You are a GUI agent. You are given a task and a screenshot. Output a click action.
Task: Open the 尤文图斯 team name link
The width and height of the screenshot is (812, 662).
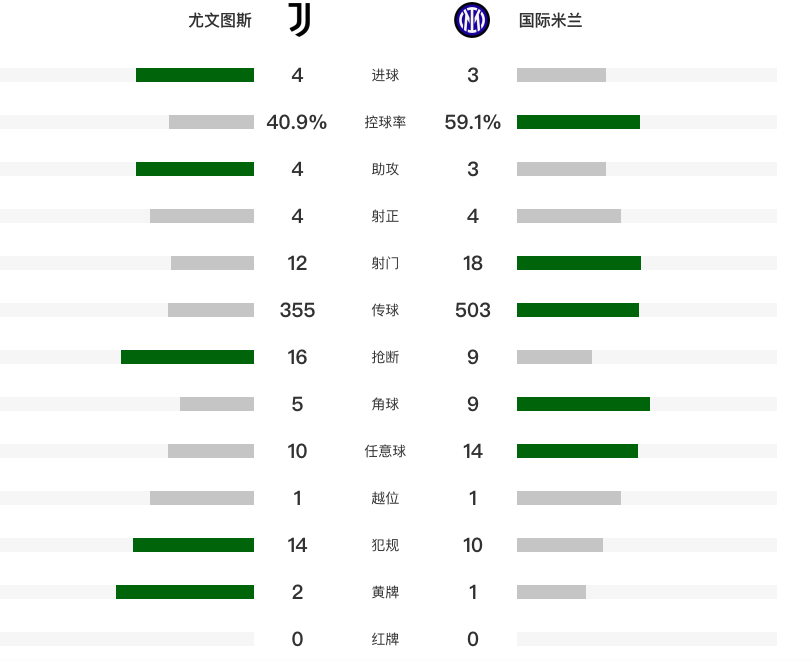tap(220, 21)
